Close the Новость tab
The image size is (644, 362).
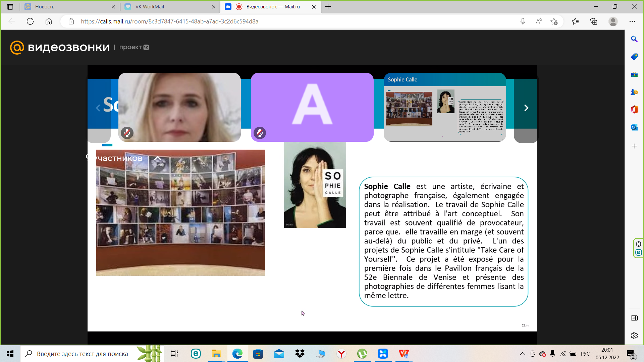tap(113, 7)
